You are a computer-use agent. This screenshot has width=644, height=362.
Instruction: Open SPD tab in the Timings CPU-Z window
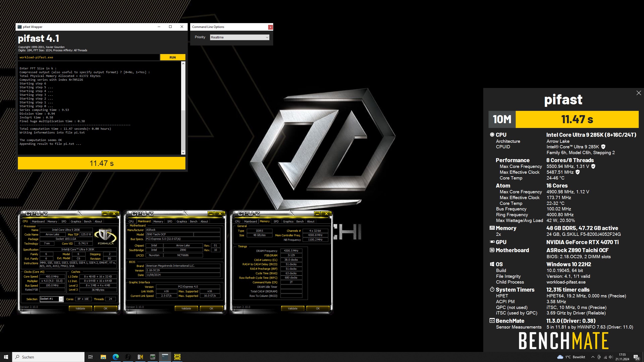pos(276,221)
